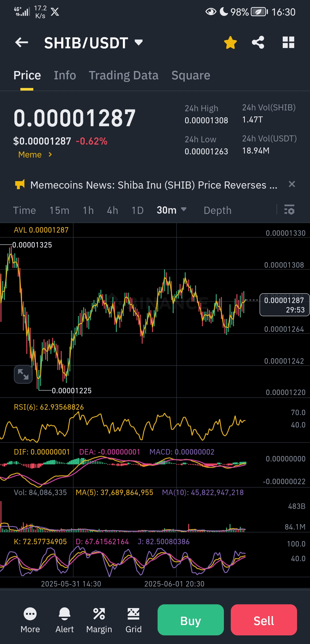Tap the -0.62% change percentage
310x644 pixels.
[x=92, y=141]
